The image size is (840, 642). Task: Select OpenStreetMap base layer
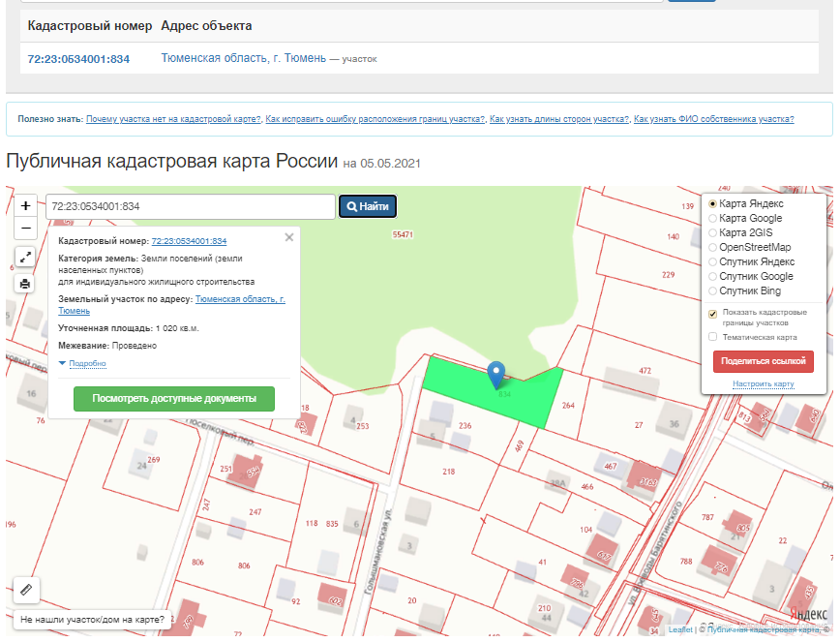(712, 247)
